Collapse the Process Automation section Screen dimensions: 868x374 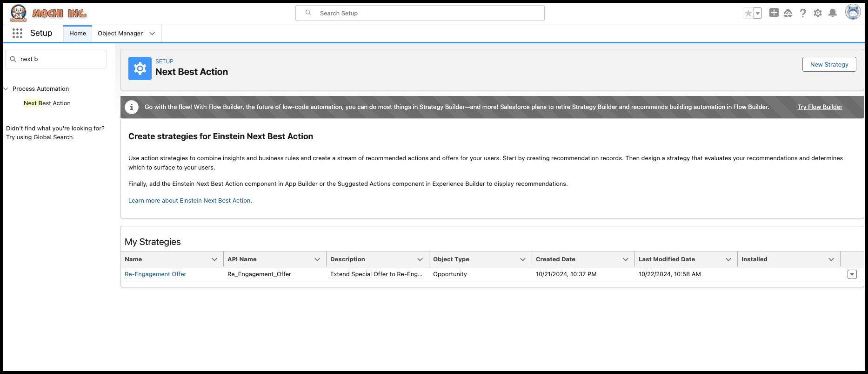pos(6,89)
